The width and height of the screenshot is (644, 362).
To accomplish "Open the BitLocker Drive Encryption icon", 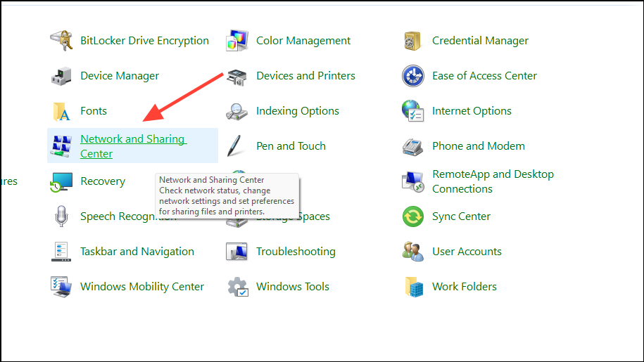I will pos(61,41).
